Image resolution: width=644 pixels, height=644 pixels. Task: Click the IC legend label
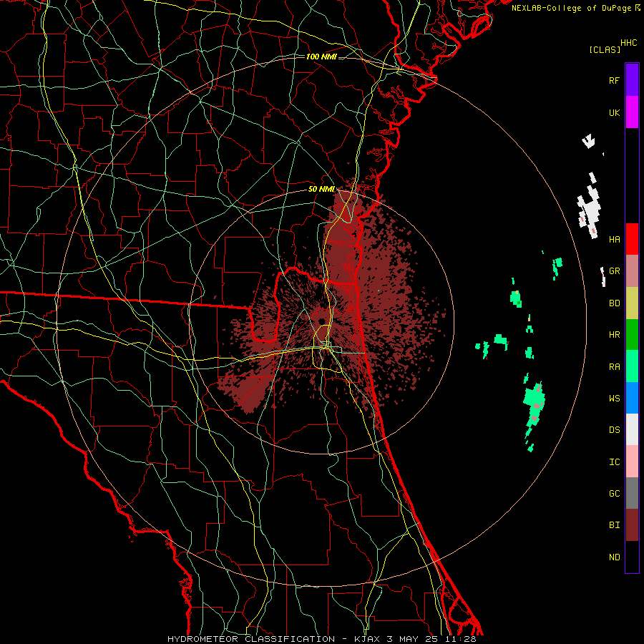(614, 462)
